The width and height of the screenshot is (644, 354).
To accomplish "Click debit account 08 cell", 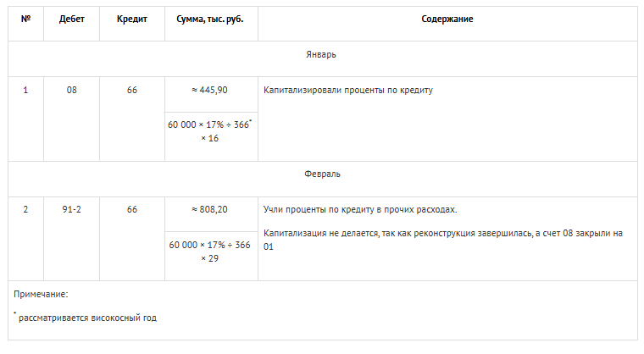I will click(x=71, y=90).
